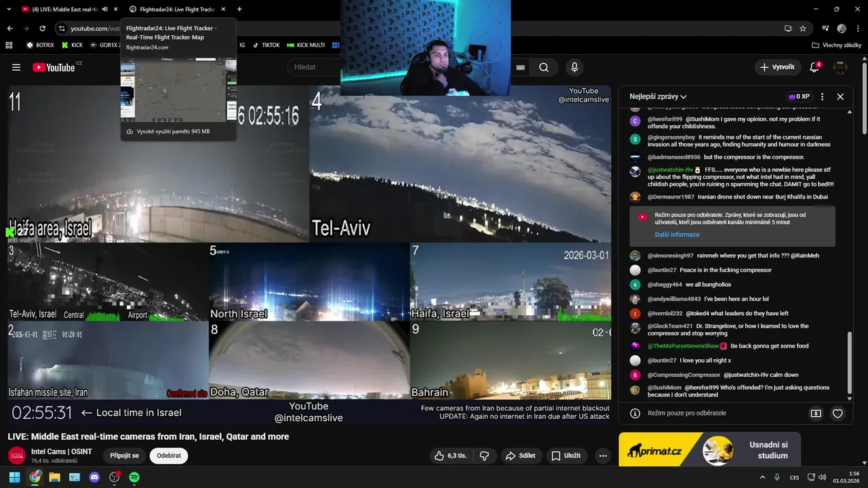Open taskbar clock and date

(847, 477)
